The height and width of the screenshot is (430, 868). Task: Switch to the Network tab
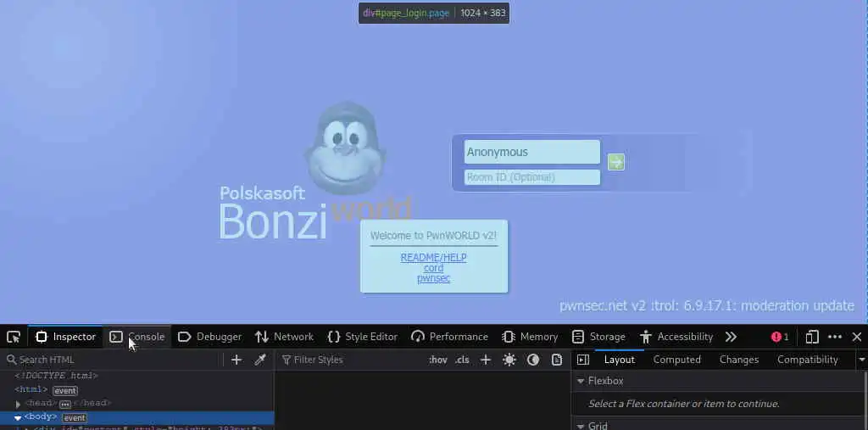(x=285, y=337)
